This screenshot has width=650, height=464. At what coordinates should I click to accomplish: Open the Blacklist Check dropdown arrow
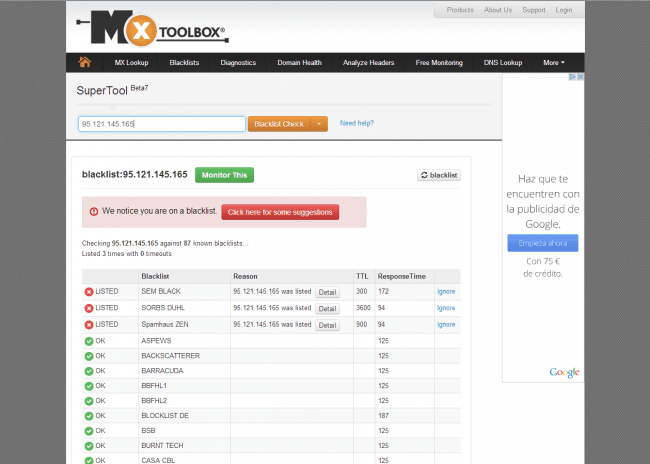point(319,124)
